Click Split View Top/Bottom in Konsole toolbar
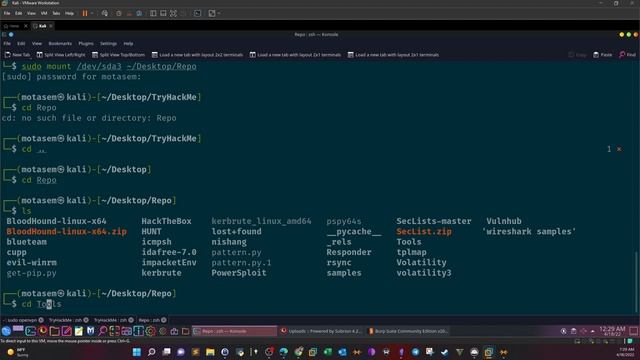Viewport: 640px width, 360px height. coord(118,55)
